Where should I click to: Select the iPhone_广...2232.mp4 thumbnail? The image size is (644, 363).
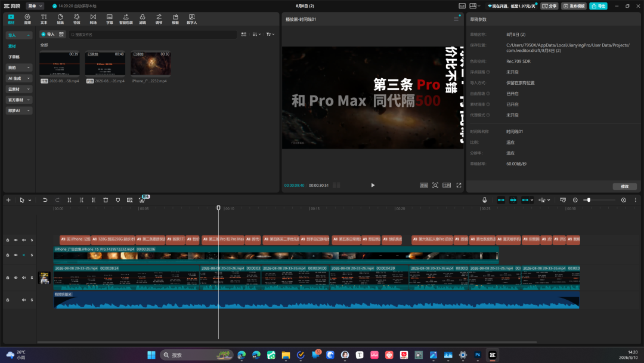(150, 63)
